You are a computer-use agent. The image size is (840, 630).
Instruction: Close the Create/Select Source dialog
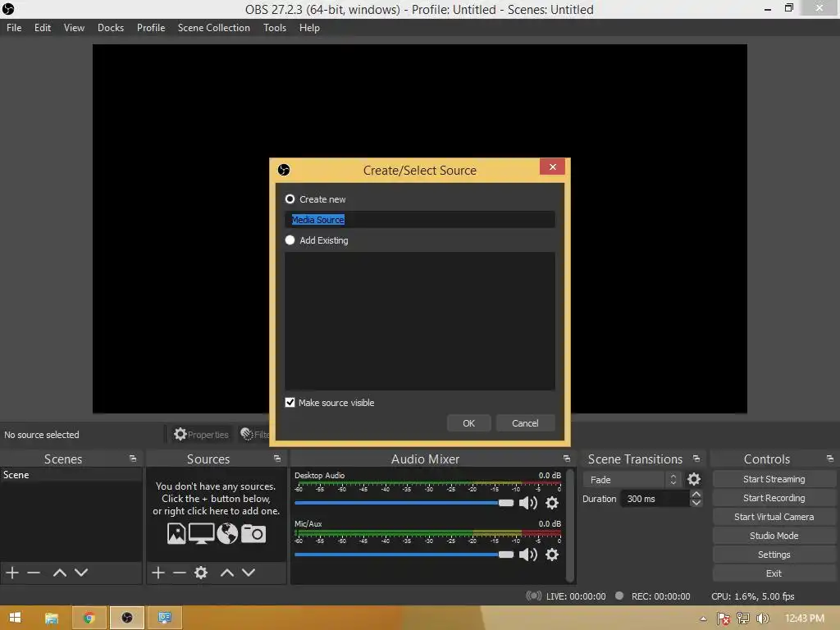coord(552,167)
